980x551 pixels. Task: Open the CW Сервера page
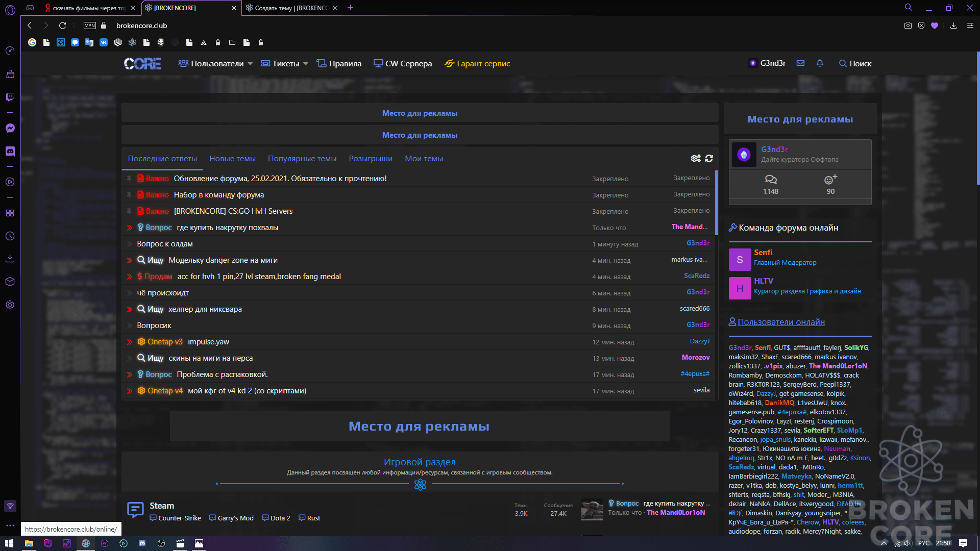(x=403, y=64)
